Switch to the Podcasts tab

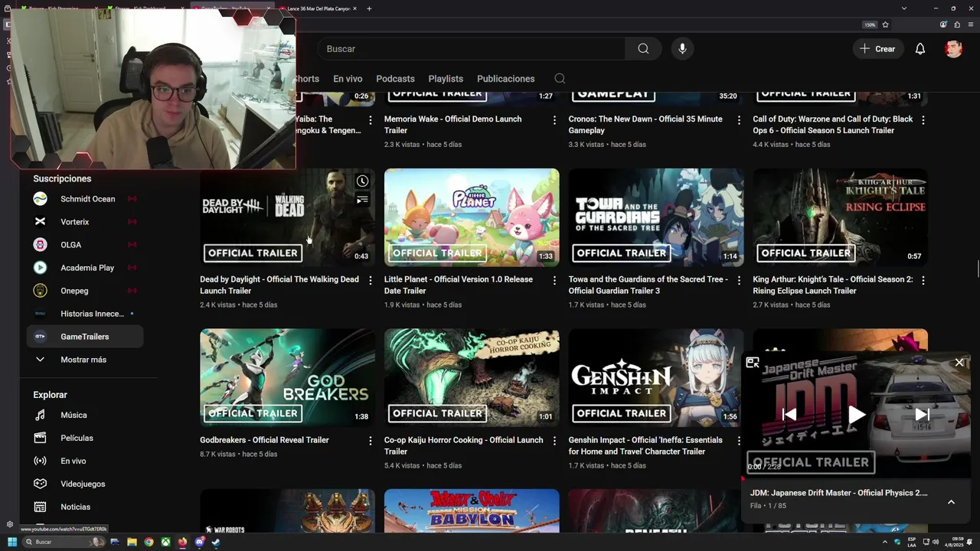[395, 79]
